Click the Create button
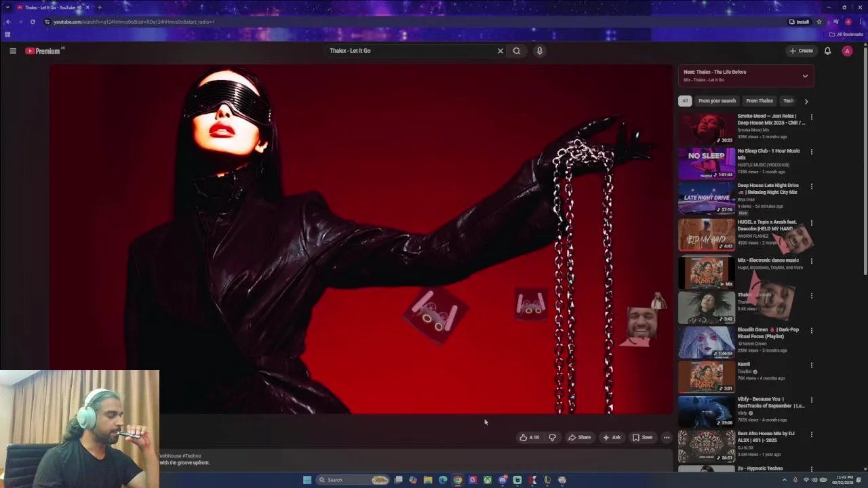 [801, 51]
